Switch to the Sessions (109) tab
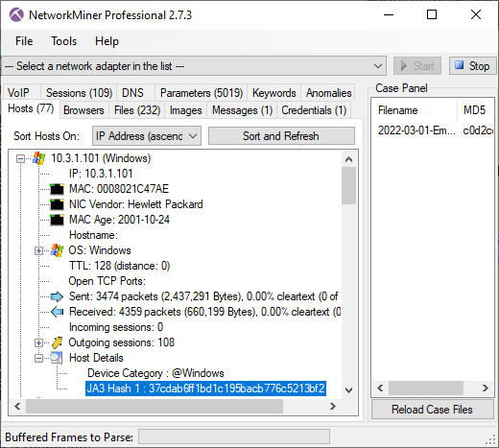The height and width of the screenshot is (448, 499). (79, 93)
